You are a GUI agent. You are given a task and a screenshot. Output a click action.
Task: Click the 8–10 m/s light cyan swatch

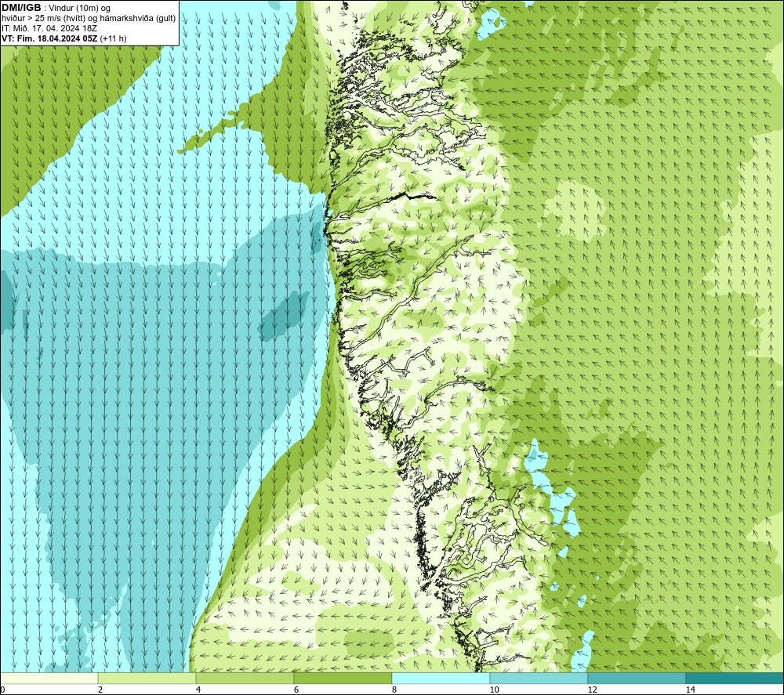click(x=441, y=678)
